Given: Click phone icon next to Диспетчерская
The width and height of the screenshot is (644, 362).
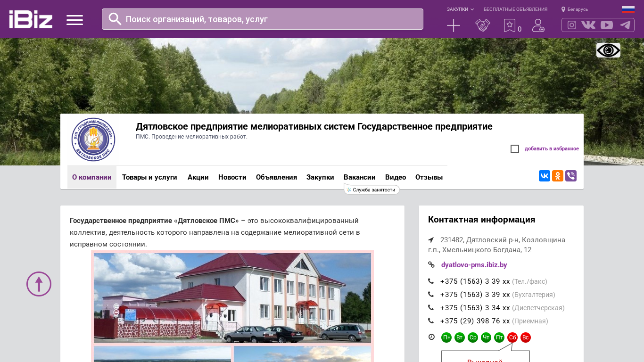Looking at the screenshot, I should point(431,308).
